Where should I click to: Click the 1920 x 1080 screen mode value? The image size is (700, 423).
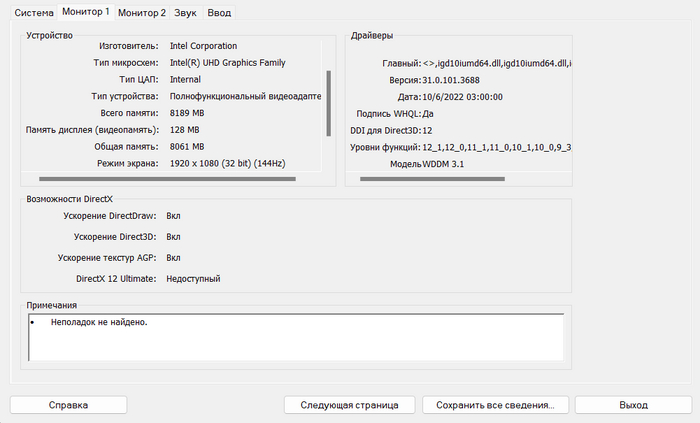pos(228,163)
